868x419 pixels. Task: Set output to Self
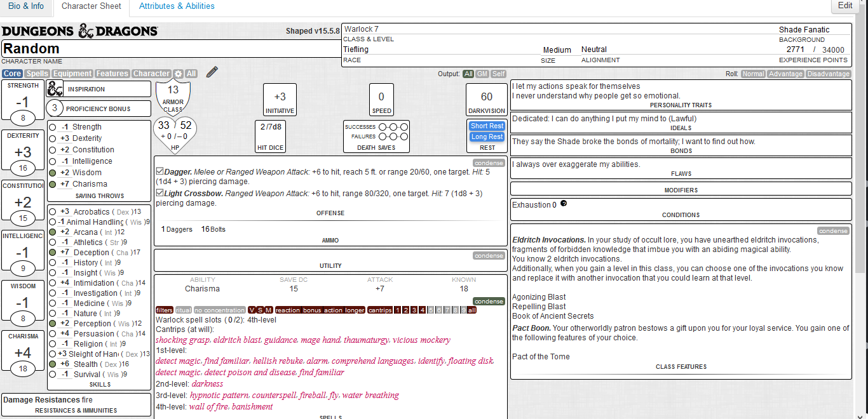[499, 74]
